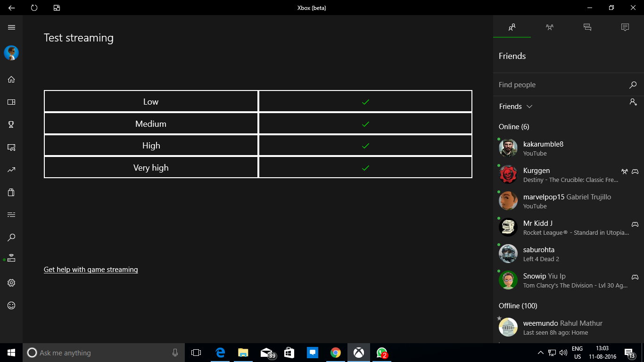Image resolution: width=644 pixels, height=362 pixels.
Task: Open Trending arrow icon
Action: 11,170
